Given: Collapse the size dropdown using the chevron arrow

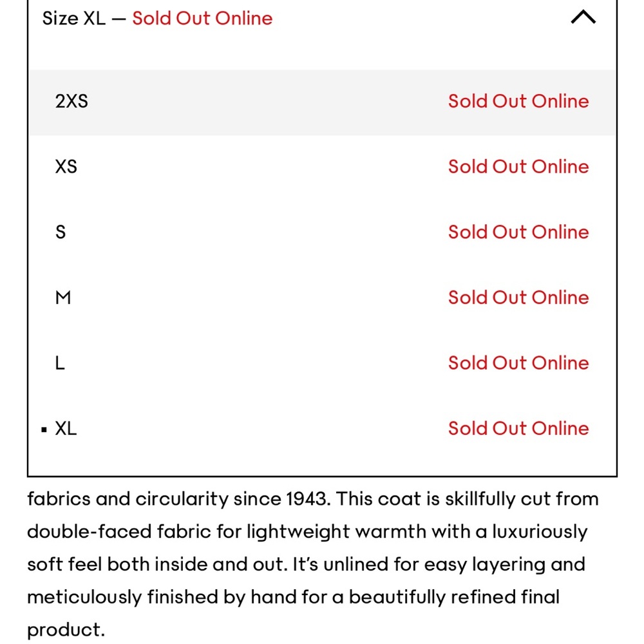Looking at the screenshot, I should (x=583, y=17).
